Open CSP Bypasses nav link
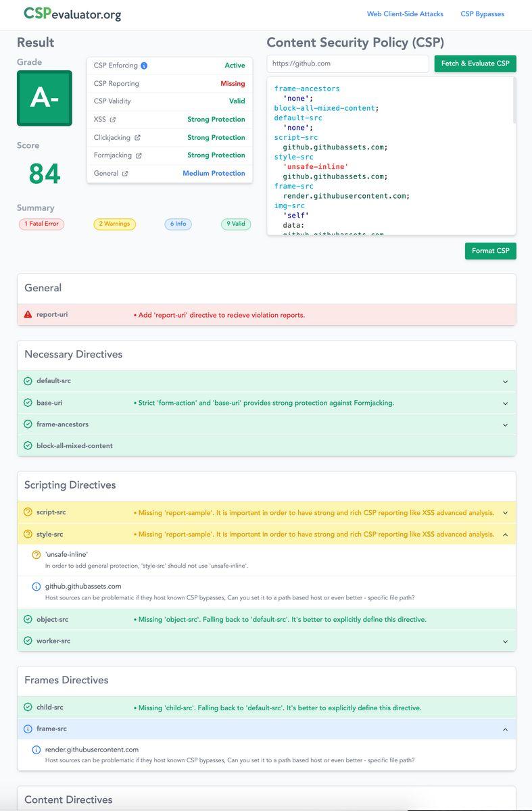Image resolution: width=532 pixels, height=811 pixels. coord(482,14)
